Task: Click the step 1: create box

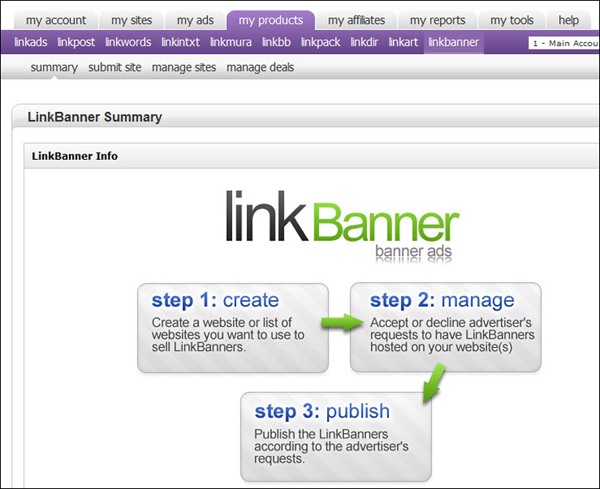Action: (x=233, y=328)
